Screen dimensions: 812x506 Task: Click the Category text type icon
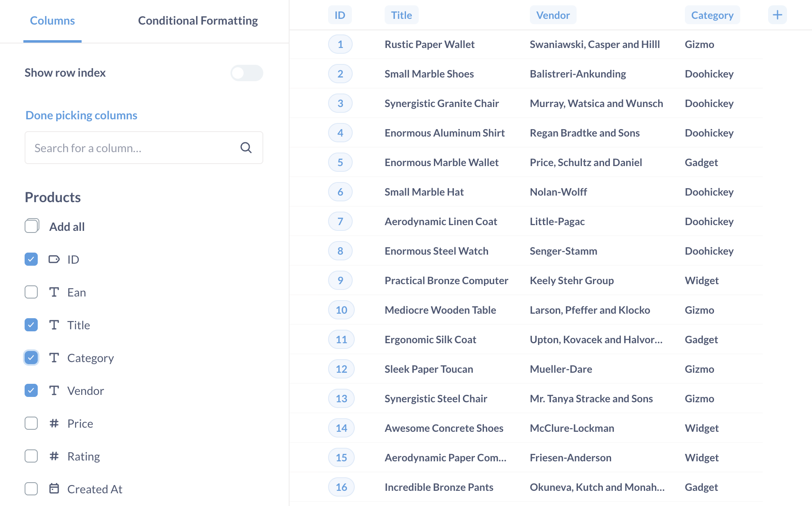(x=53, y=357)
